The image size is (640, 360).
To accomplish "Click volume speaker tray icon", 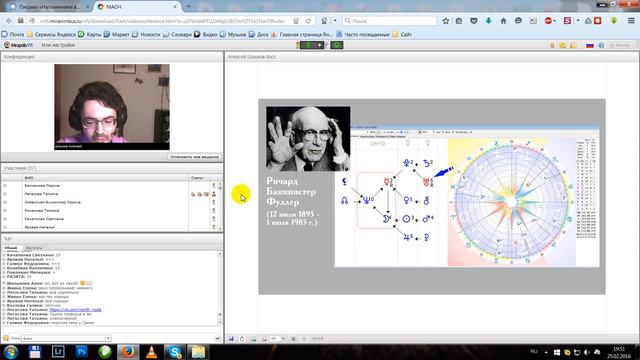I will click(x=587, y=352).
